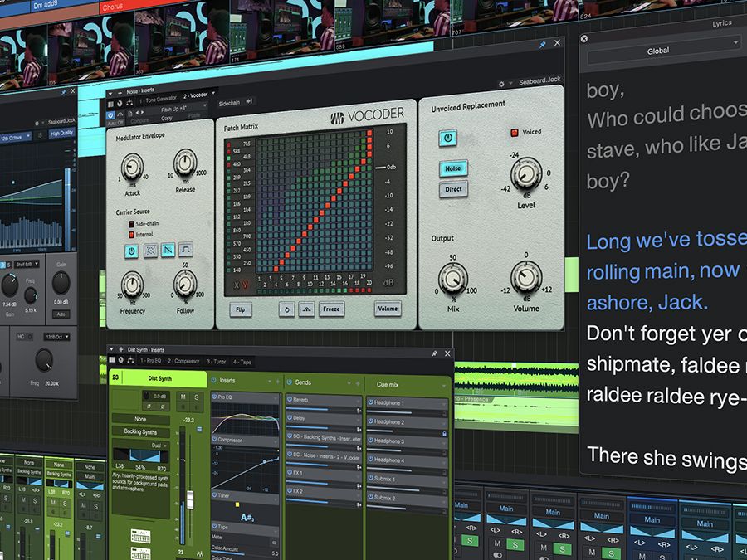Viewport: 747px width, 560px height.
Task: Toggle the Pro EQ insert power
Action: click(215, 397)
